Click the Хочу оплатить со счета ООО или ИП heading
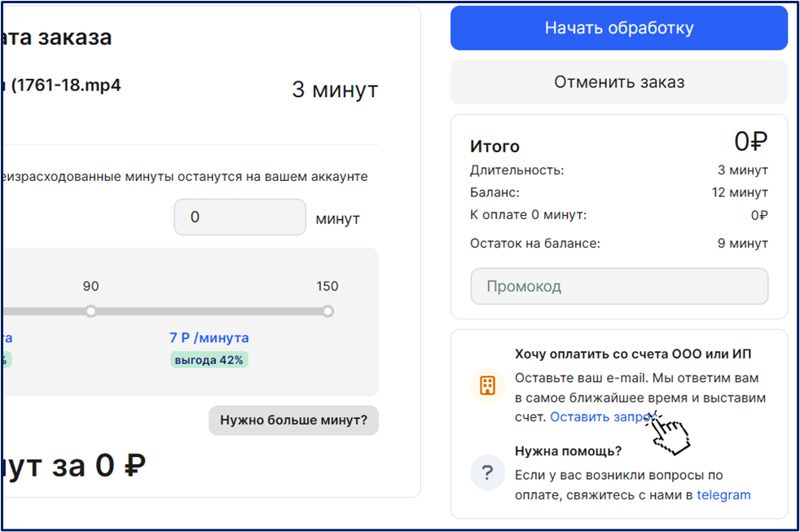Screen dimensions: 800x532 pyautogui.click(x=633, y=354)
